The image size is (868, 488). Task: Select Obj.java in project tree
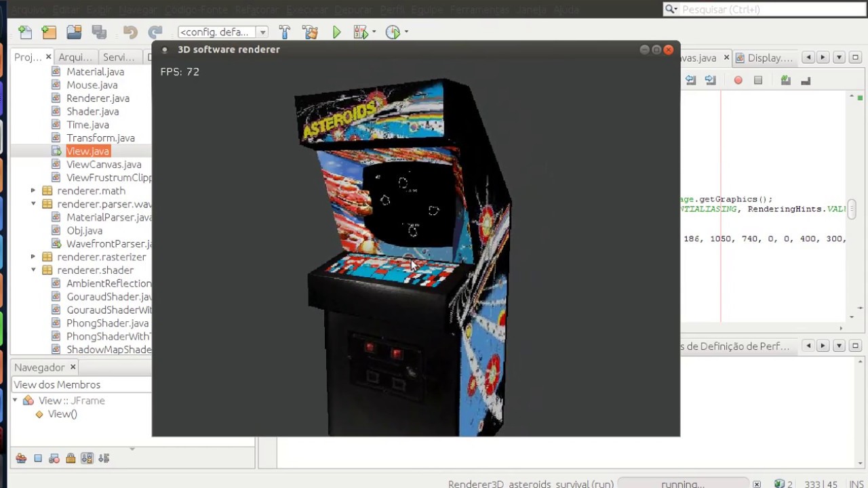(84, 230)
